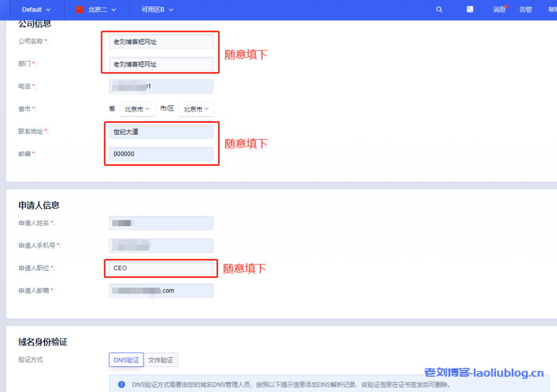Click the 邮编 postal code field

[161, 154]
